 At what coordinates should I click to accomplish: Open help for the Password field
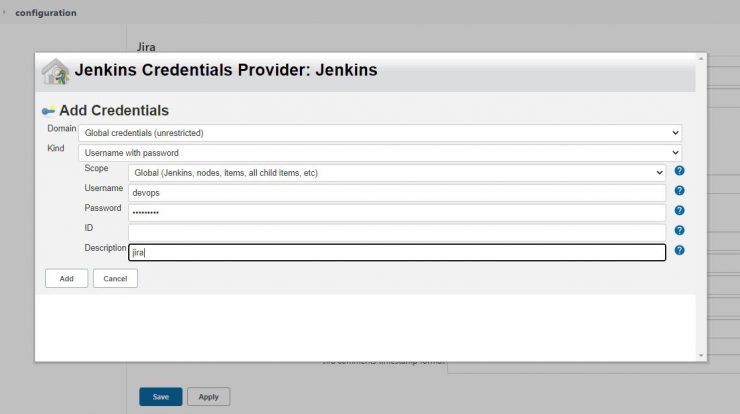click(x=679, y=211)
